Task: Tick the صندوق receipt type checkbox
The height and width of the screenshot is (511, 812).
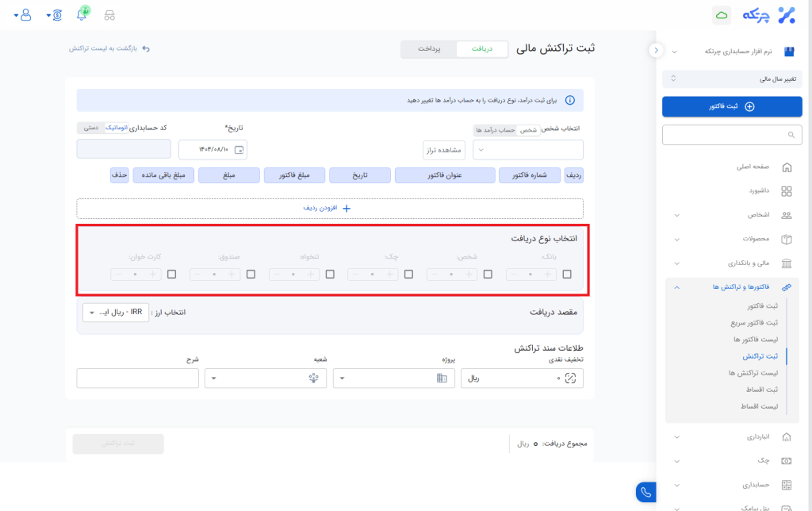Action: (x=251, y=274)
